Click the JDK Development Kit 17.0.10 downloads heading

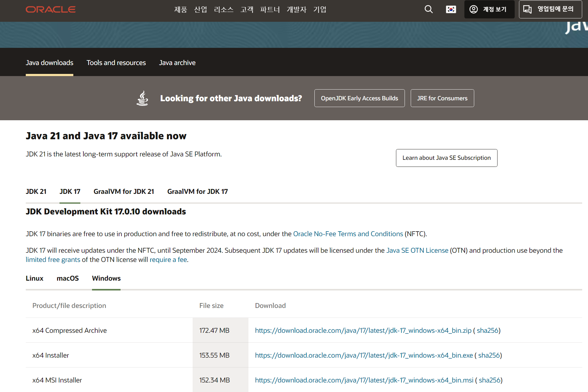tap(106, 212)
